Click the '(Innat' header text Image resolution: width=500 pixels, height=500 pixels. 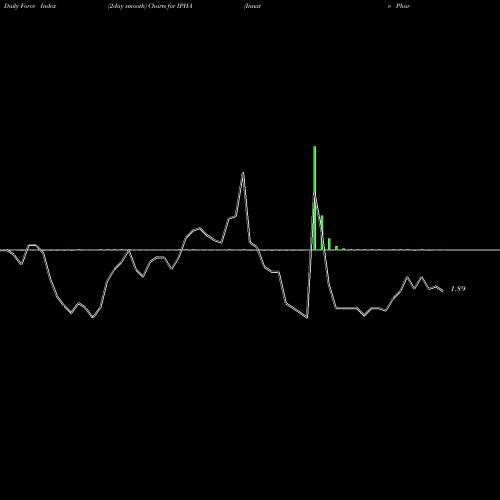point(252,6)
